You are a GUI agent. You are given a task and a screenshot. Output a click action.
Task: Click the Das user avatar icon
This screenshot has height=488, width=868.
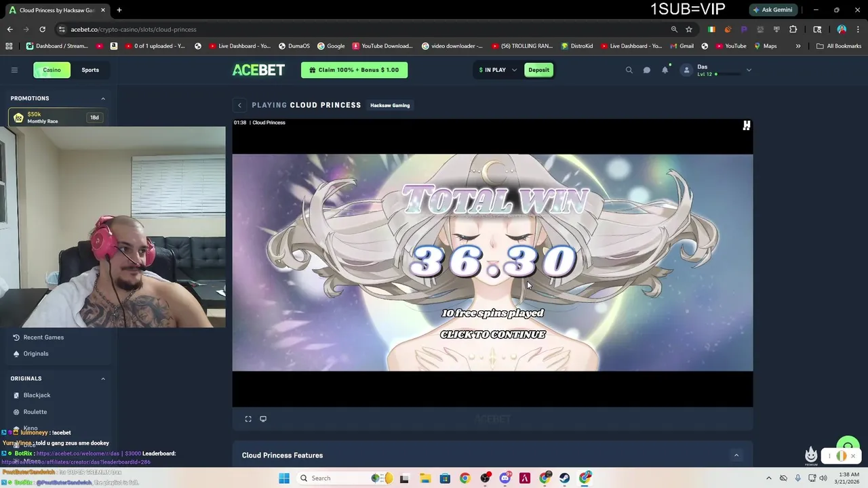coord(686,70)
